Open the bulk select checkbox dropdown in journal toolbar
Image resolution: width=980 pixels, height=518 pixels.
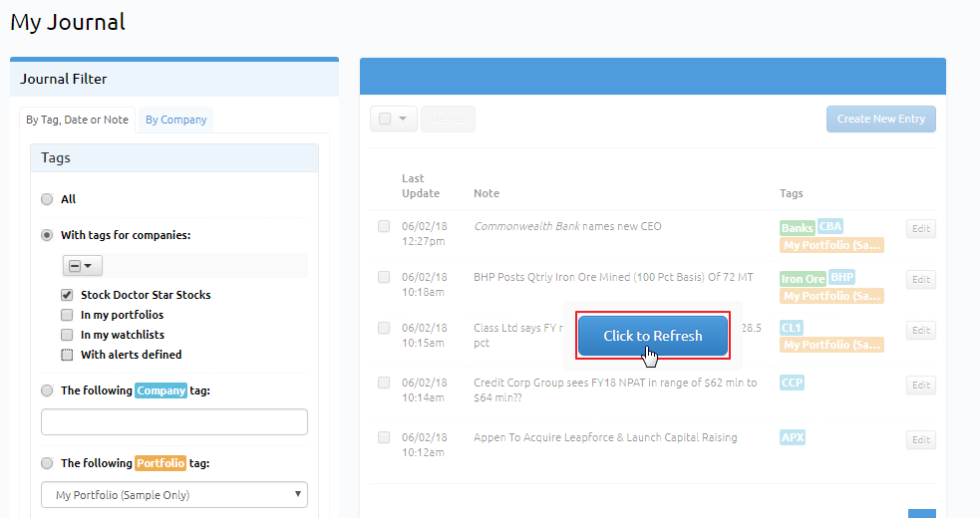click(x=393, y=119)
